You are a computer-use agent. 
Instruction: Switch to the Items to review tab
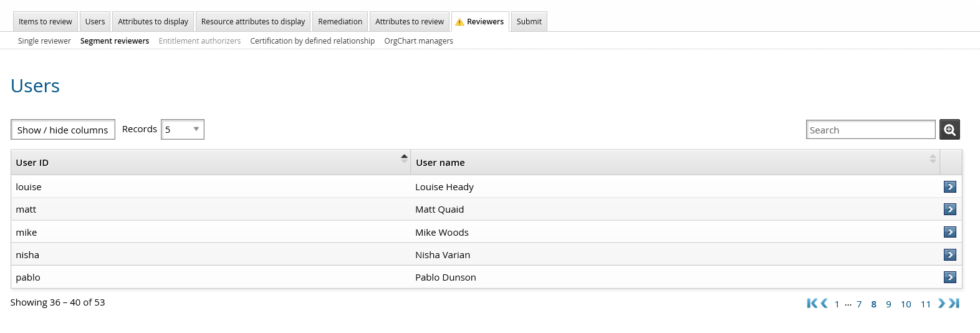(46, 22)
